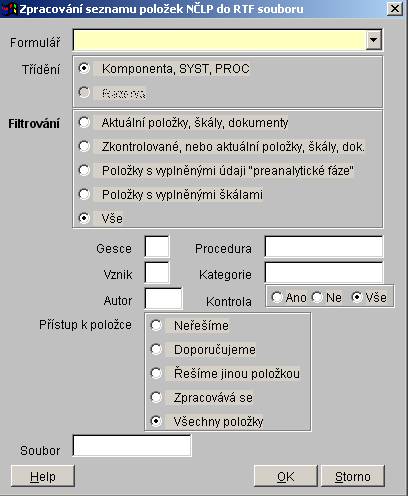Focus the Gesce input field
This screenshot has height=496, width=408.
(157, 247)
